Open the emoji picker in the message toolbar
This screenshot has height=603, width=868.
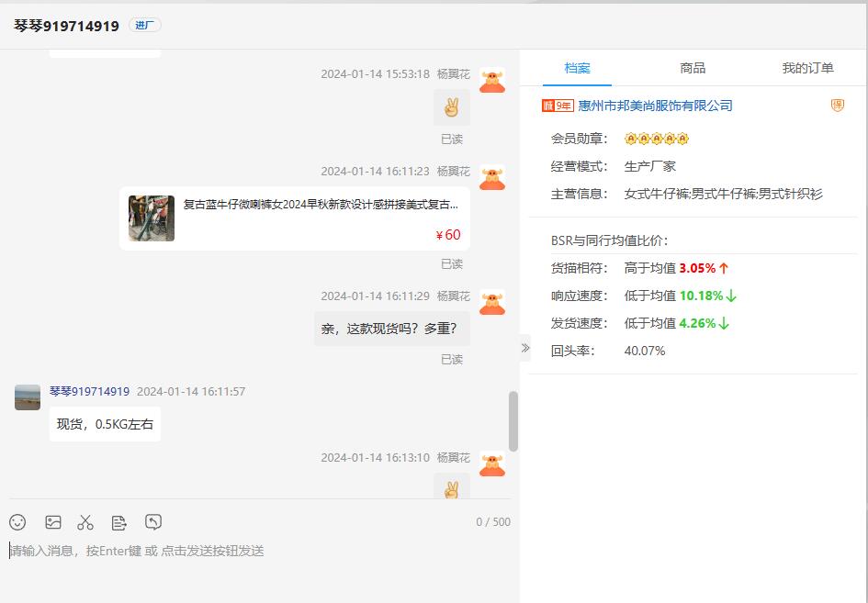(17, 522)
